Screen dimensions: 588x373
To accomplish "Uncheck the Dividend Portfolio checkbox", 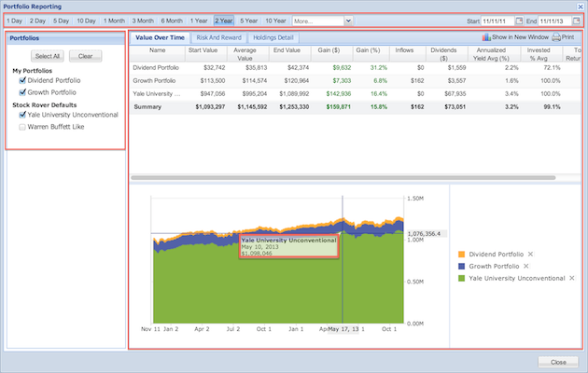I will coord(22,81).
